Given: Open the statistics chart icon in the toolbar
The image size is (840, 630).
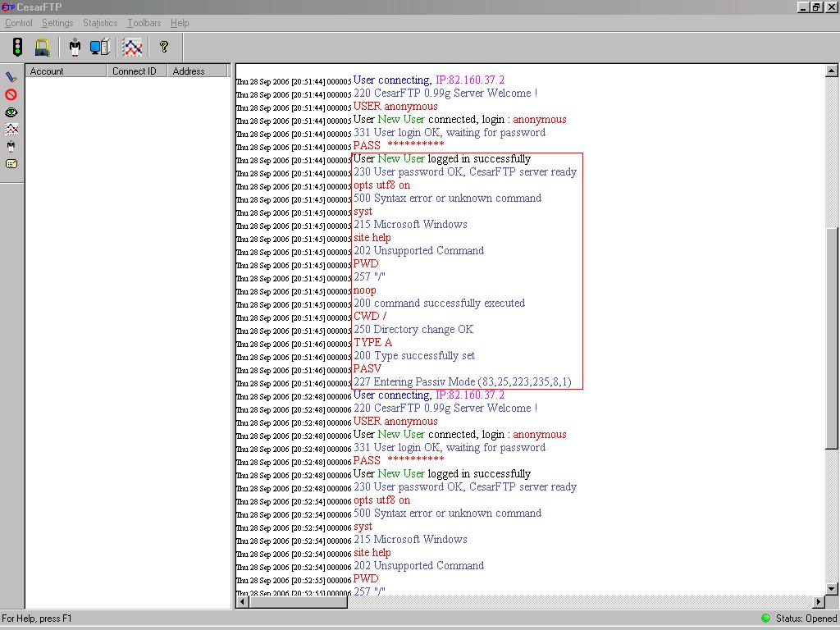Looking at the screenshot, I should click(132, 47).
